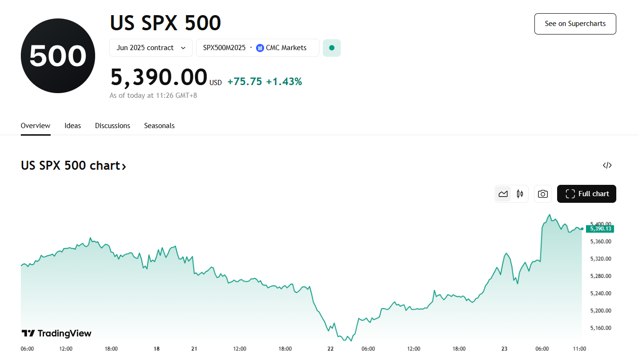Click the chevron arrow beside chart heading
639x364 pixels.
124,166
